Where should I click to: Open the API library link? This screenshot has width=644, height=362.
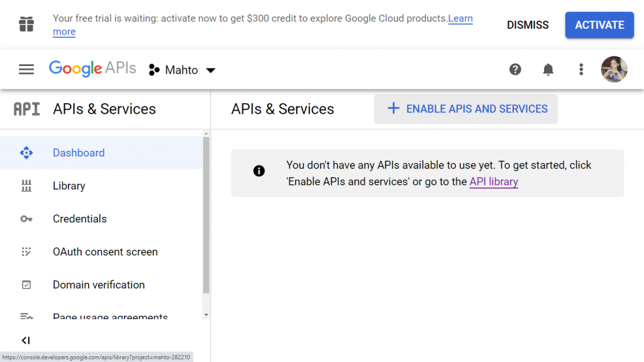tap(494, 182)
